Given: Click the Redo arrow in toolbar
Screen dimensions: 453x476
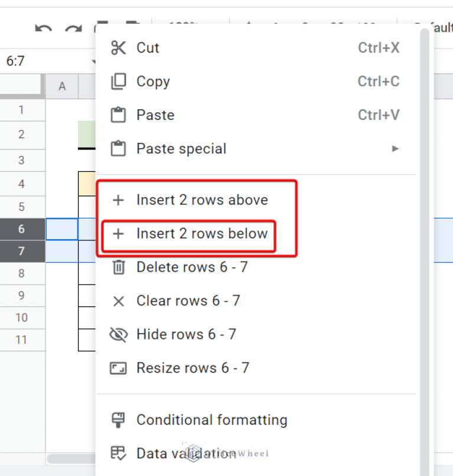Looking at the screenshot, I should (x=73, y=30).
